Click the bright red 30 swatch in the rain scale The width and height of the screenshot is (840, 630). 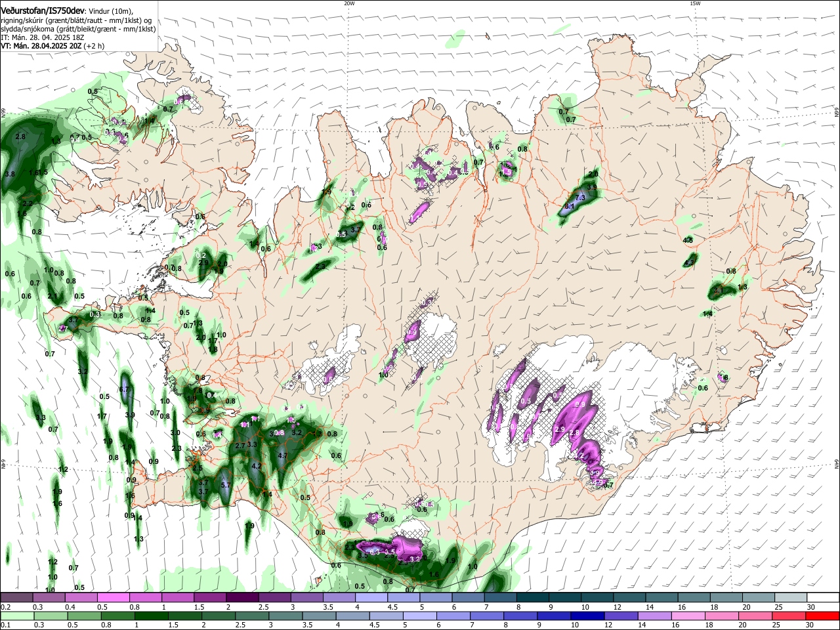click(822, 616)
